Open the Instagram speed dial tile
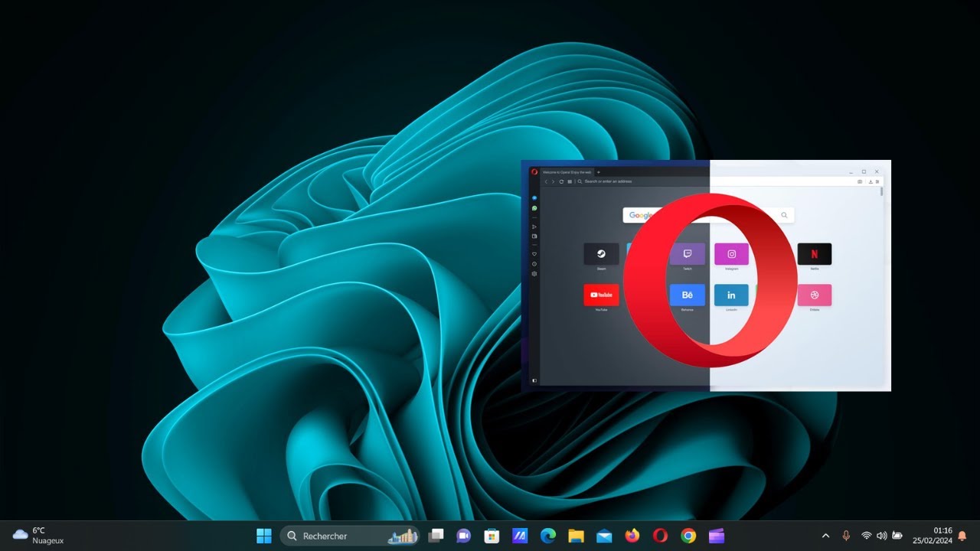Image resolution: width=980 pixels, height=551 pixels. [x=731, y=254]
